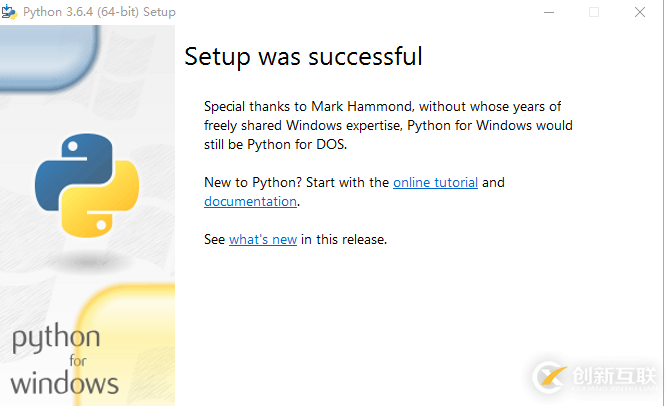The width and height of the screenshot is (667, 406).
Task: Click the yellow decorative tile in sidebar
Action: pyautogui.click(x=130, y=340)
